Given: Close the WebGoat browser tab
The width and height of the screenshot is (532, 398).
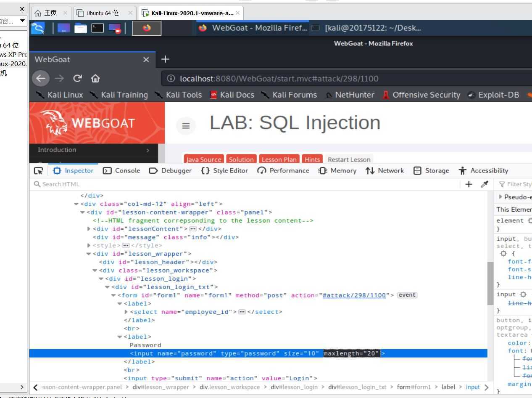Looking at the screenshot, I should coord(146,59).
